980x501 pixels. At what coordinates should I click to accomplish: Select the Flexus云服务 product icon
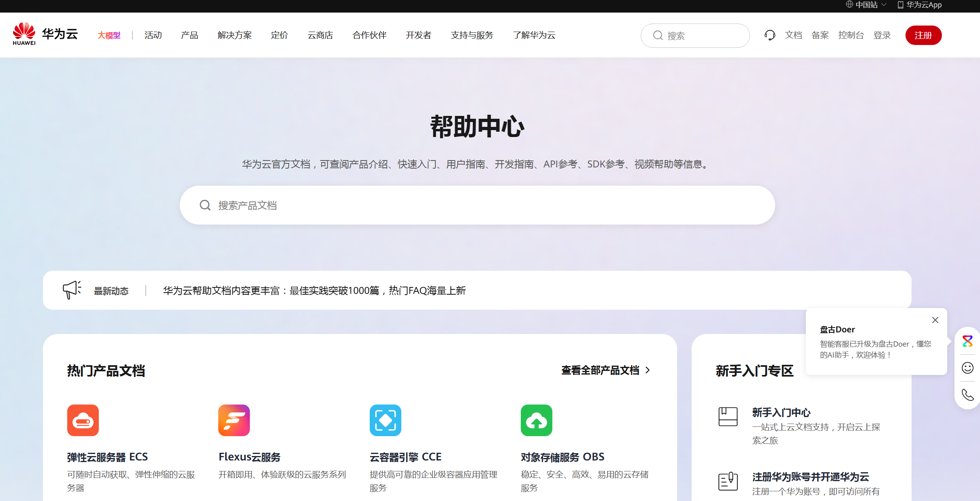pyautogui.click(x=234, y=420)
